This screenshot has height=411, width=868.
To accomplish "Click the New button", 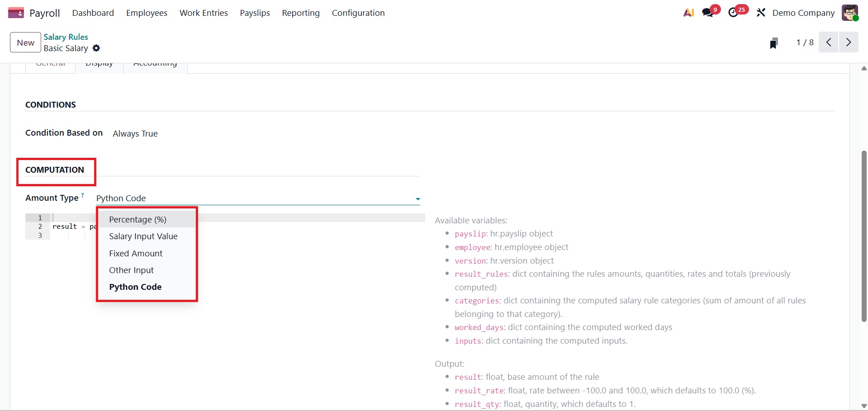I will coord(25,43).
